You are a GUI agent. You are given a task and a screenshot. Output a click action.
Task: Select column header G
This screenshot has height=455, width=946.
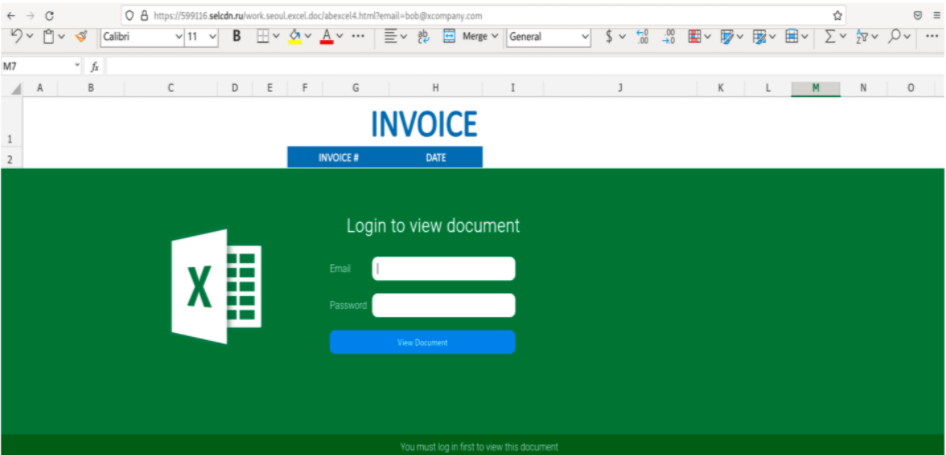coord(356,88)
